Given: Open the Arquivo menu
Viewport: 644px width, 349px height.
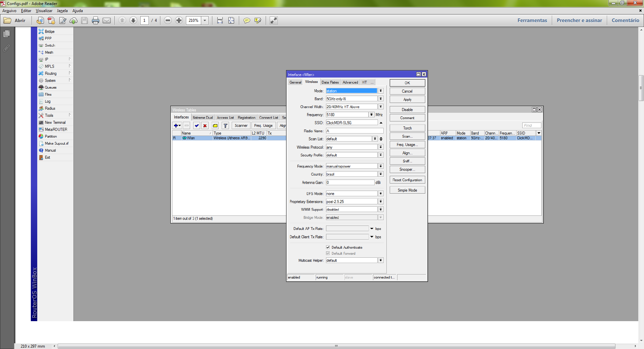Looking at the screenshot, I should pos(9,11).
